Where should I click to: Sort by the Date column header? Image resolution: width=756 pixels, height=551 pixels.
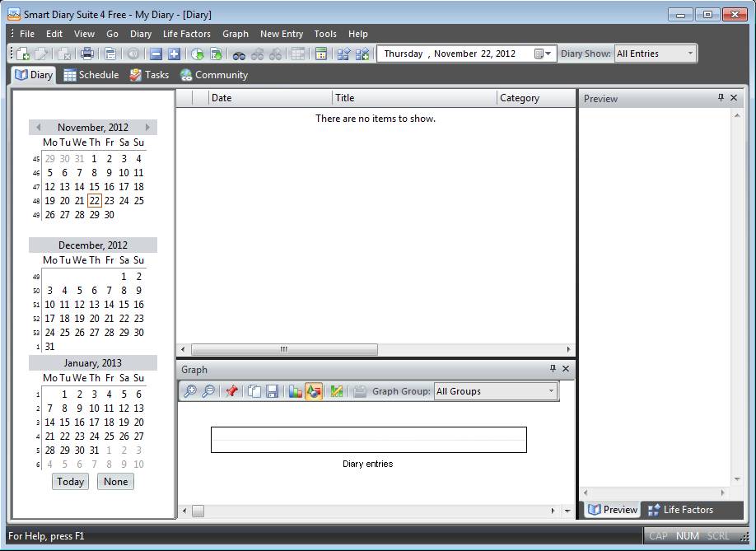270,98
